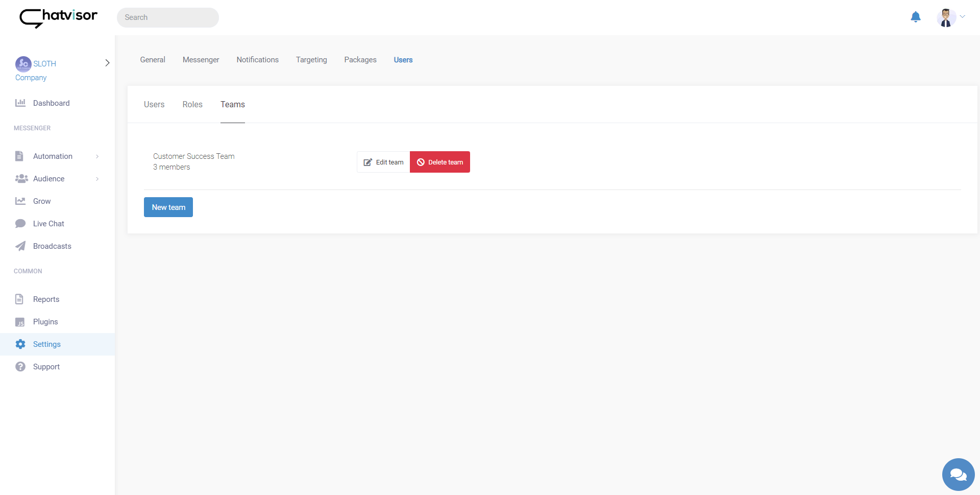Click the pencil icon on Edit team

(367, 162)
